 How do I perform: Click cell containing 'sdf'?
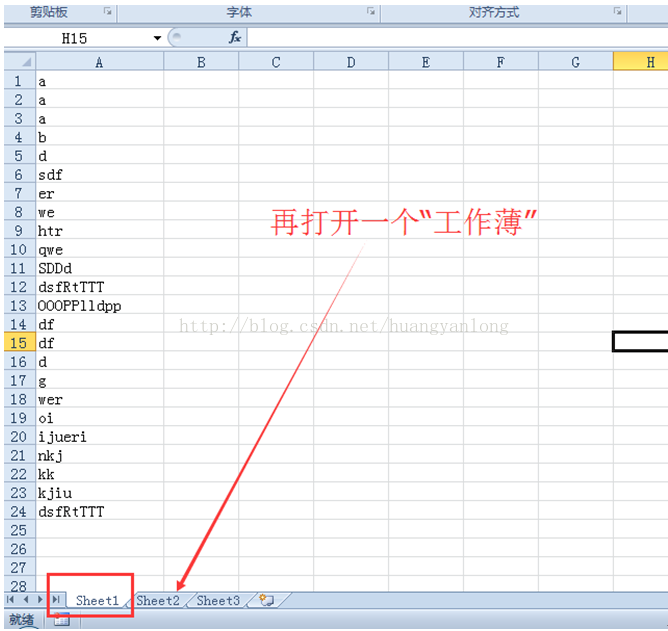tap(100, 174)
